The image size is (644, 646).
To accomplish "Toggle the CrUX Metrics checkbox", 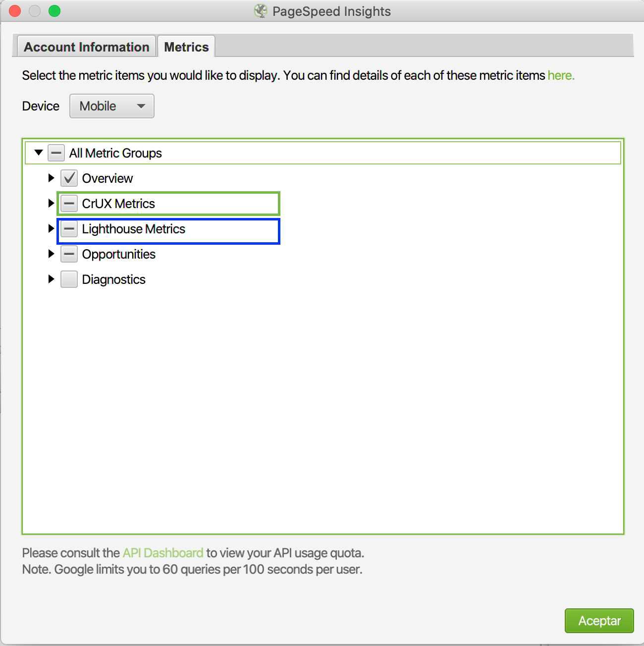I will pyautogui.click(x=69, y=204).
